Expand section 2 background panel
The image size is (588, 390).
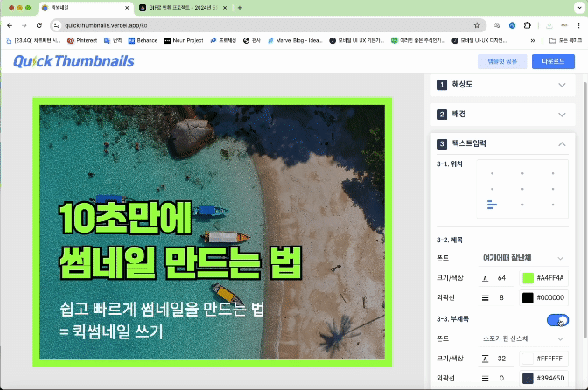pyautogui.click(x=502, y=115)
